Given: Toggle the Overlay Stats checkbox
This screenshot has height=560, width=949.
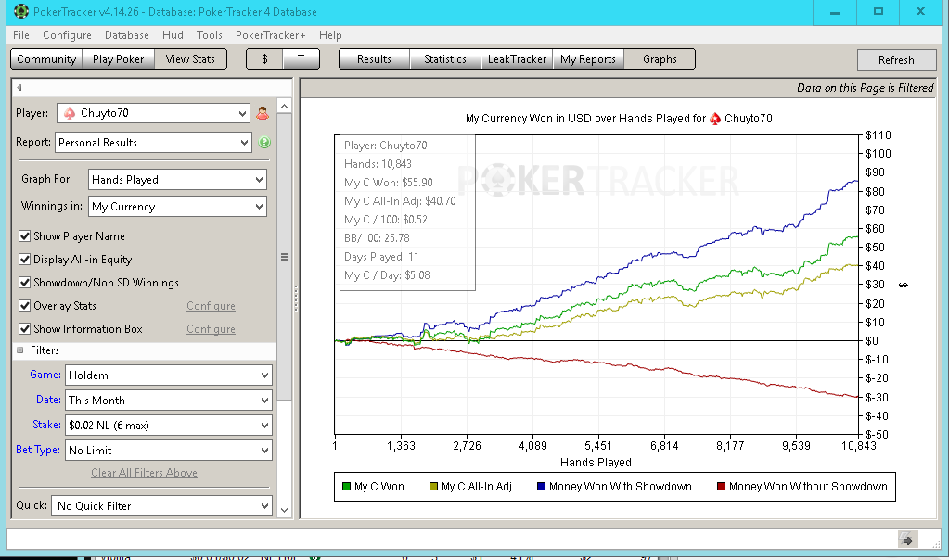Looking at the screenshot, I should 25,305.
